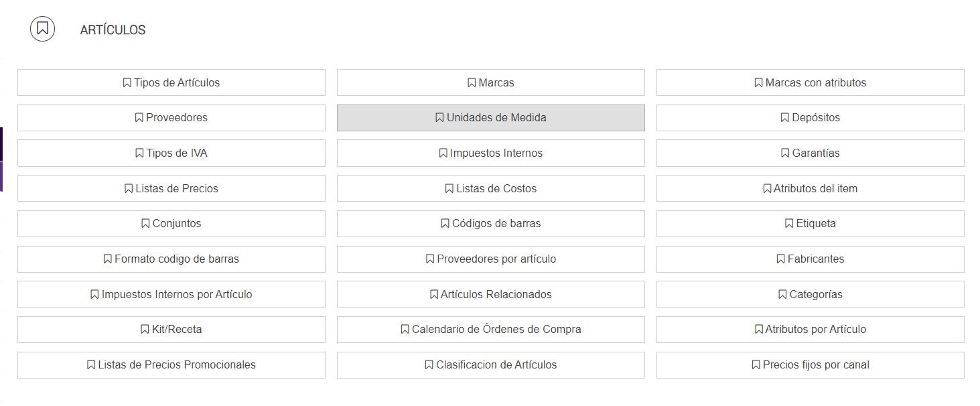Click the bookmark icon on Tipos de IVA
The image size is (980, 406).
point(139,153)
